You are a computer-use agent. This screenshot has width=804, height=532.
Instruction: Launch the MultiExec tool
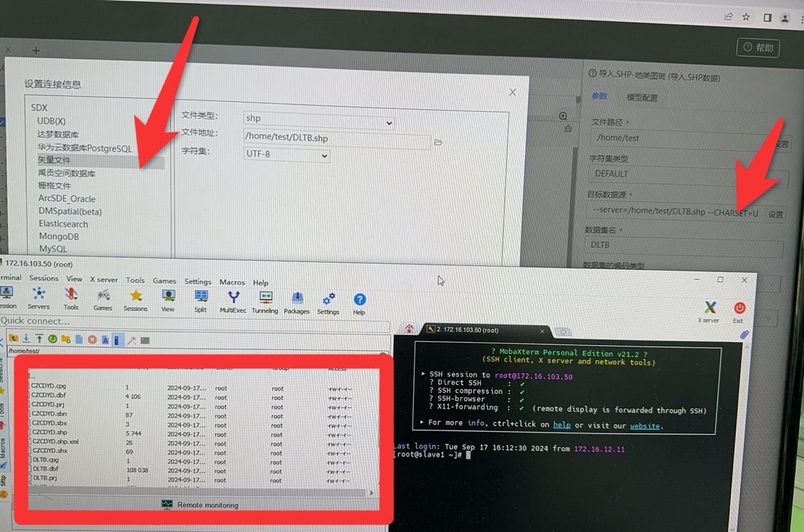click(233, 301)
